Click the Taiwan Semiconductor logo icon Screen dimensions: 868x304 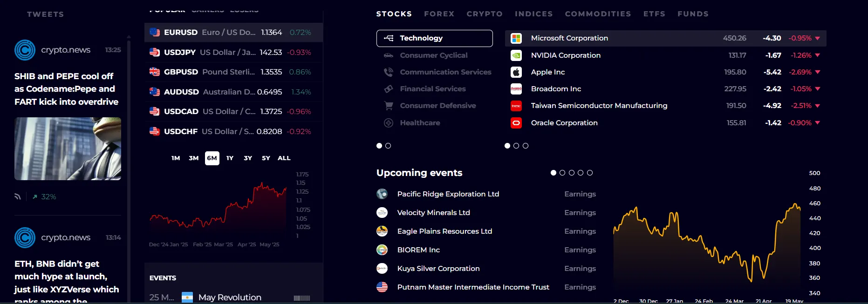pos(516,106)
